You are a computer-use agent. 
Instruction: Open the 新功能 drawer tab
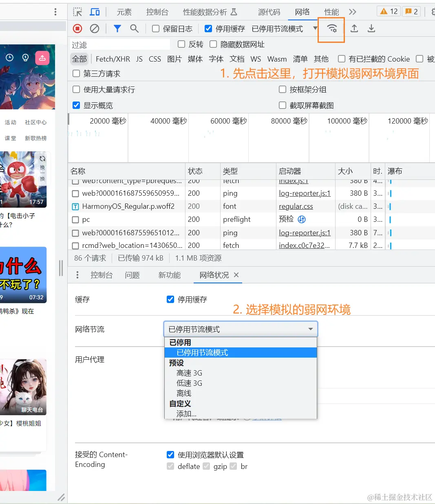point(170,275)
